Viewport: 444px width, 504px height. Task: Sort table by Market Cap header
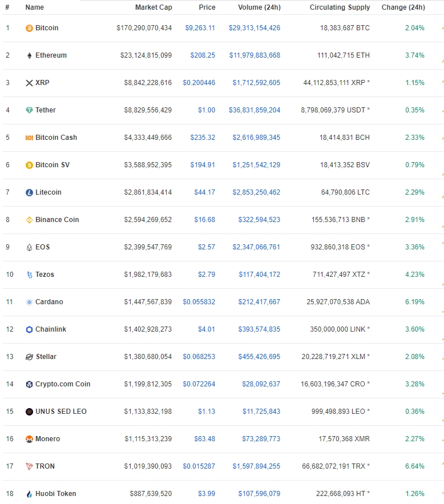154,7
